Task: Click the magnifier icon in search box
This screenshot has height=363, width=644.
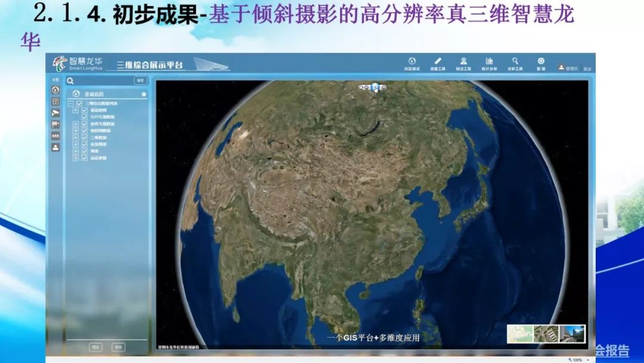Action: 70,81
